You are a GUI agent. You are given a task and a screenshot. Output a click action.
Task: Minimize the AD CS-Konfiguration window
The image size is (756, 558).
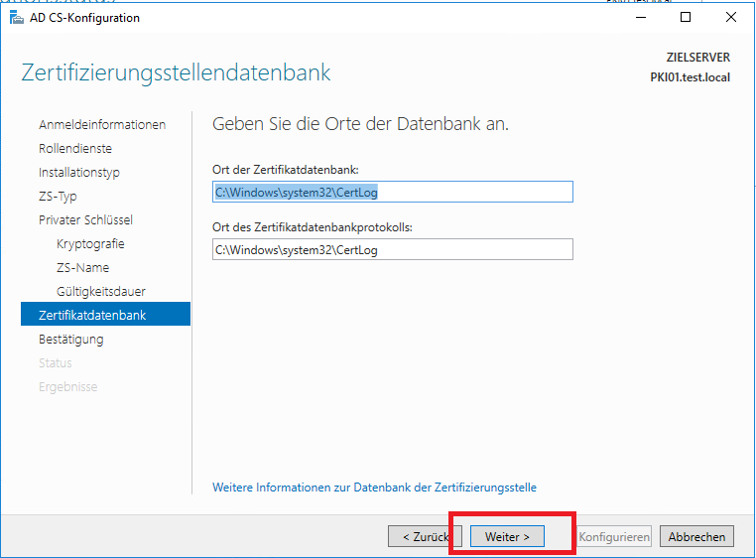click(x=640, y=18)
